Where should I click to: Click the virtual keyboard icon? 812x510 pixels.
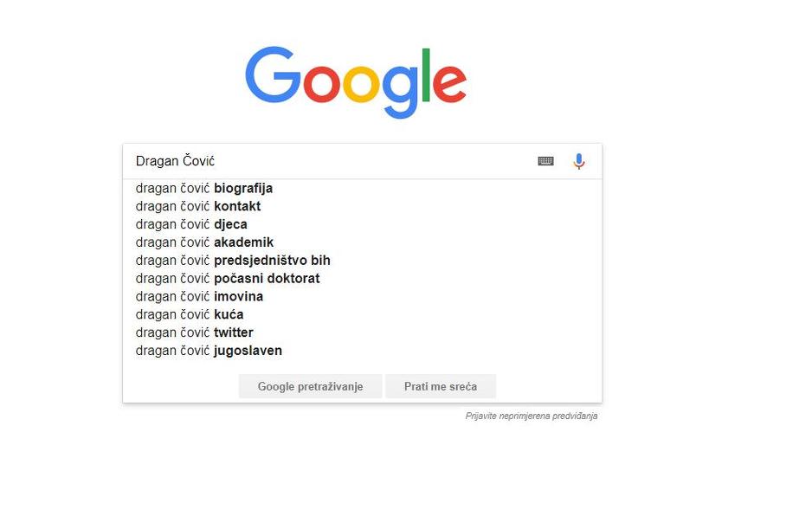pyautogui.click(x=545, y=161)
